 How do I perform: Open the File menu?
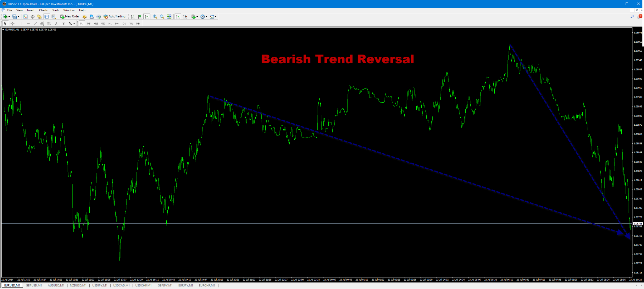click(10, 10)
